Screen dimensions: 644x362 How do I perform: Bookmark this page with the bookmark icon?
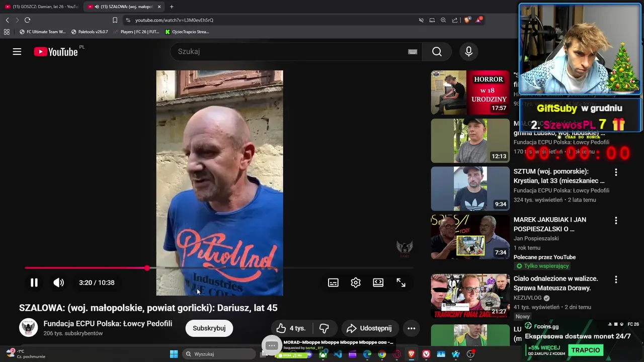[115, 20]
